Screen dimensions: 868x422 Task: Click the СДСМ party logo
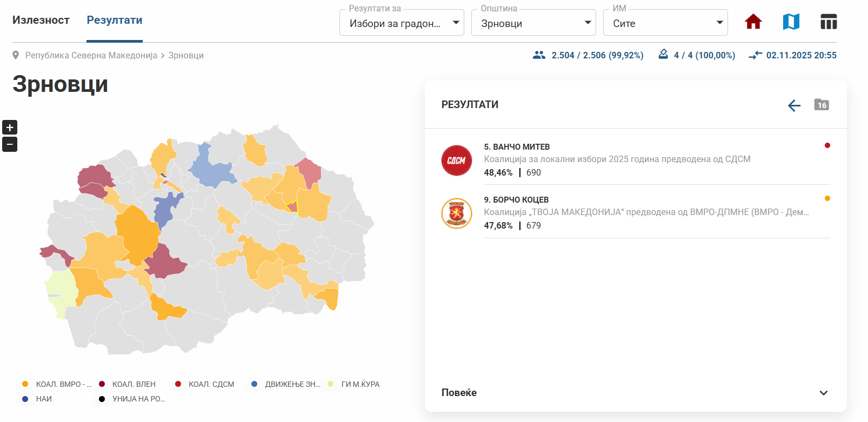[x=457, y=160]
